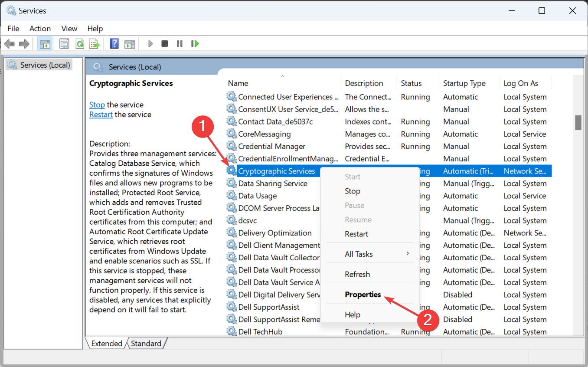Select Services (Local) in the console tree
The height and width of the screenshot is (367, 588).
[x=45, y=65]
